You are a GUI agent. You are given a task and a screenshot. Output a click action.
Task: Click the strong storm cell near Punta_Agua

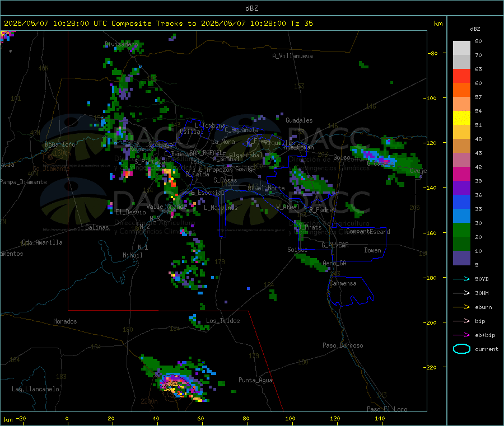179,385
